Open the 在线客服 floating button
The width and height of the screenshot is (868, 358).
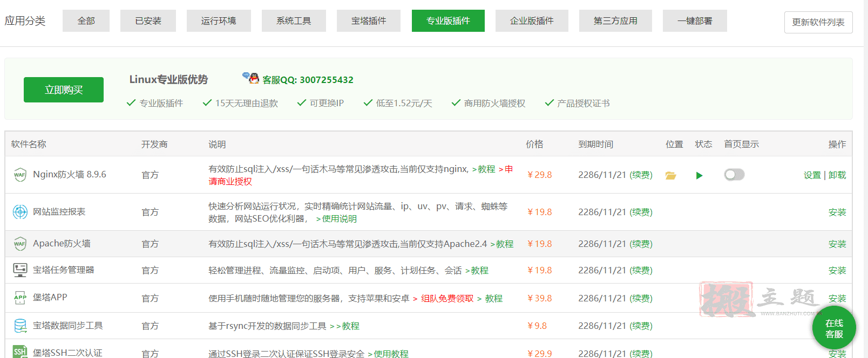pyautogui.click(x=834, y=328)
